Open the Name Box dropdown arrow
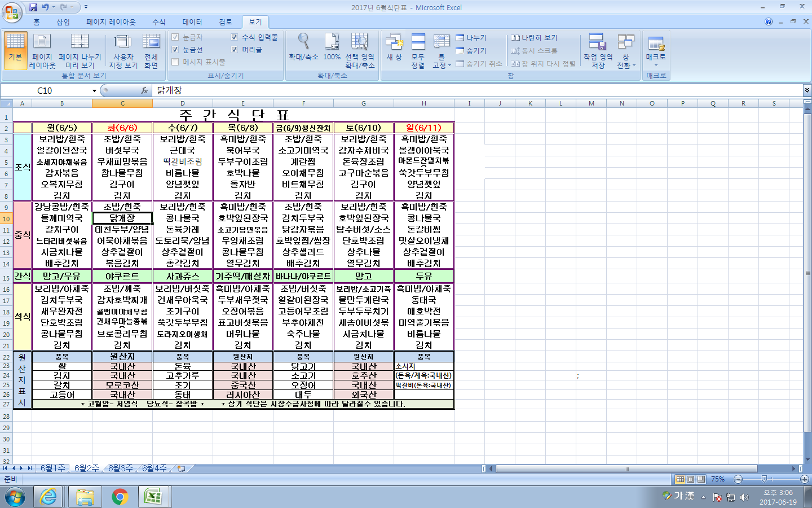The width and height of the screenshot is (812, 508). [x=94, y=91]
